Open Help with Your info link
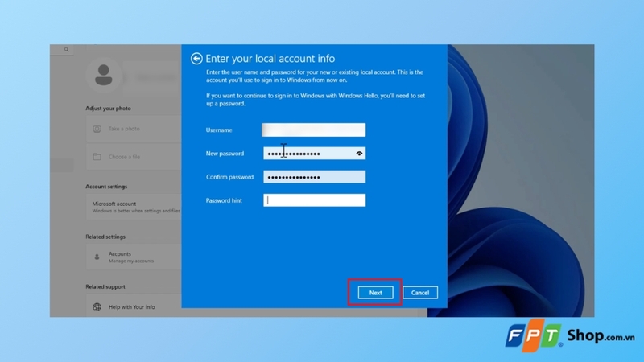The image size is (644, 362). pos(134,307)
